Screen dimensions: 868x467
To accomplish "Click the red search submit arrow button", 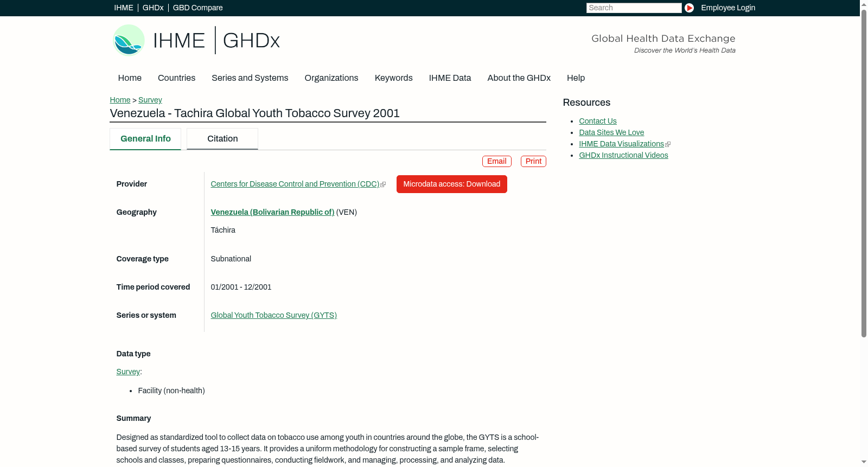I will (x=689, y=8).
